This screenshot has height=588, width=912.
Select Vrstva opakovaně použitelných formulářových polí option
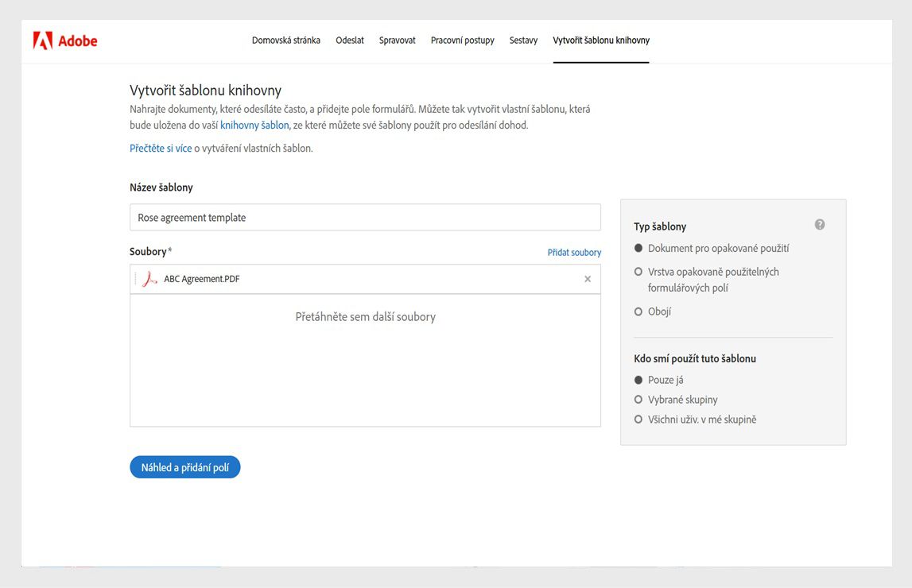coord(638,272)
